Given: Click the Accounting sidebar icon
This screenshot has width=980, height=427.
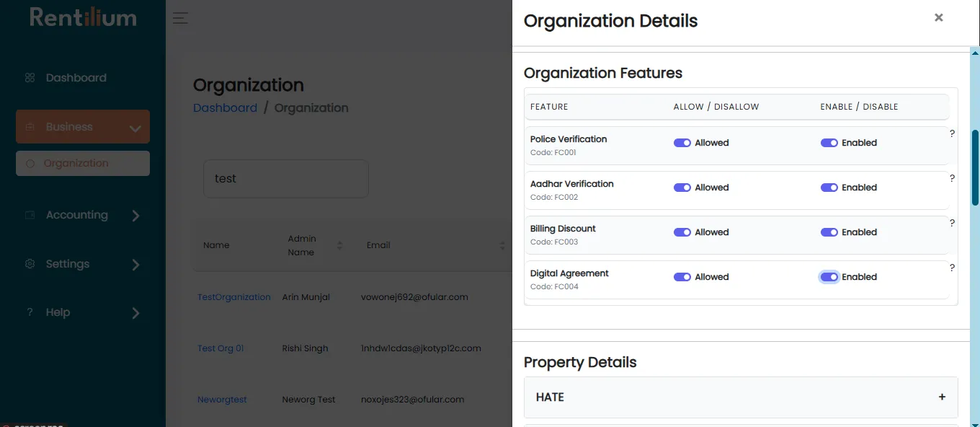Looking at the screenshot, I should pos(30,215).
